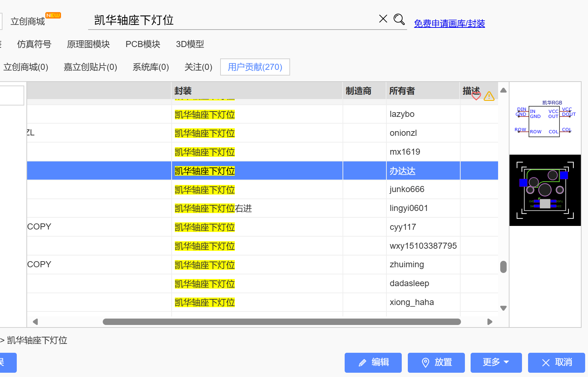Image resolution: width=588 pixels, height=377 pixels.
Task: Click the vertical scrollbar up arrow
Action: tap(503, 91)
